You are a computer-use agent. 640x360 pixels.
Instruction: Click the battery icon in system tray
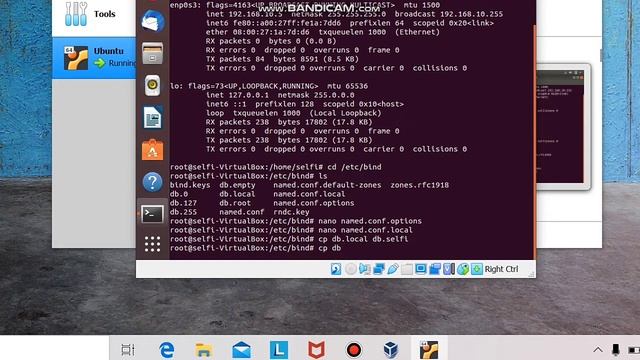point(635,350)
